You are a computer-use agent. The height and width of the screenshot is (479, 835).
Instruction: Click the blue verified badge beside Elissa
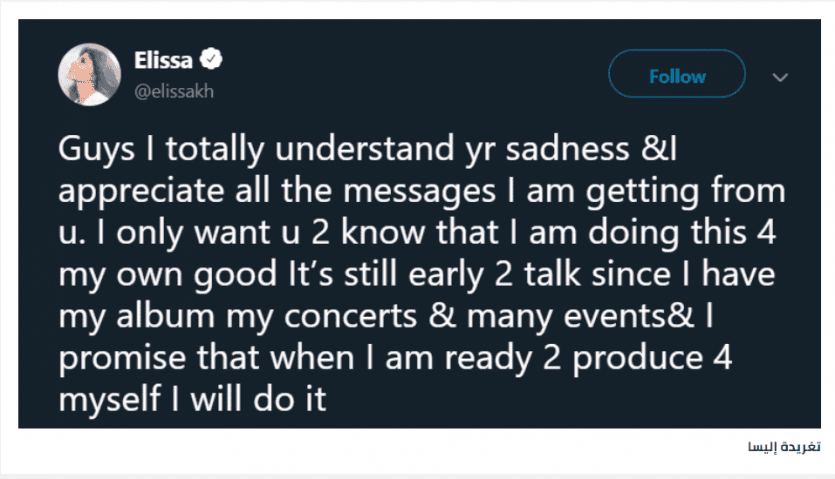pos(214,61)
